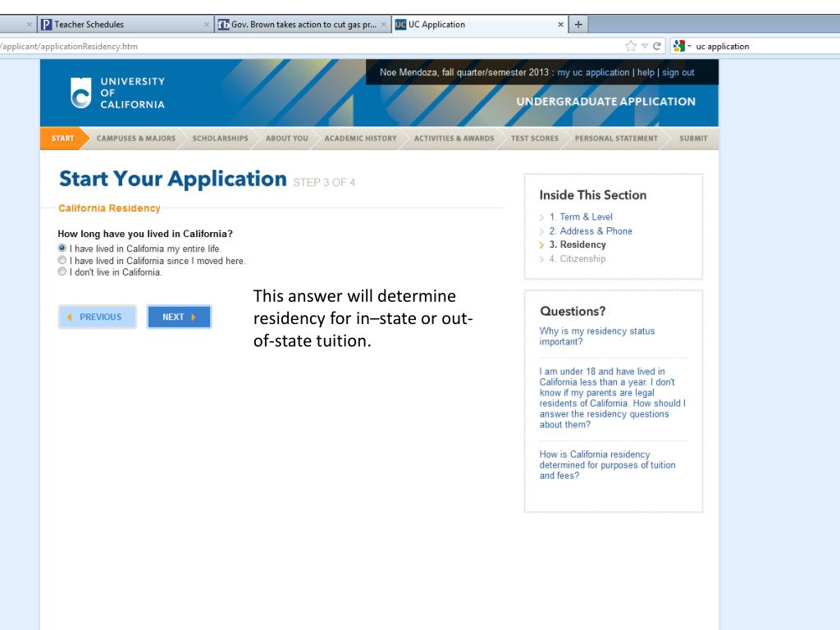The width and height of the screenshot is (840, 630).
Task: Close the UC Application tab
Action: (x=560, y=24)
